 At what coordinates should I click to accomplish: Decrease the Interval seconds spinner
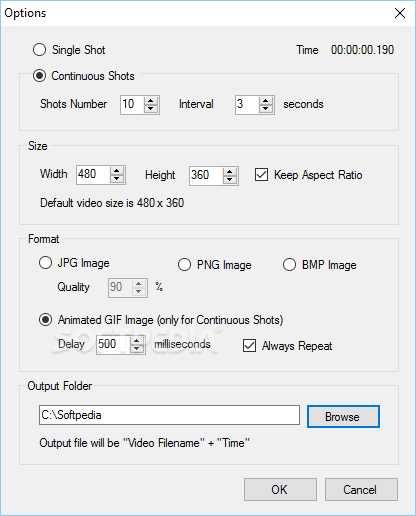(266, 109)
